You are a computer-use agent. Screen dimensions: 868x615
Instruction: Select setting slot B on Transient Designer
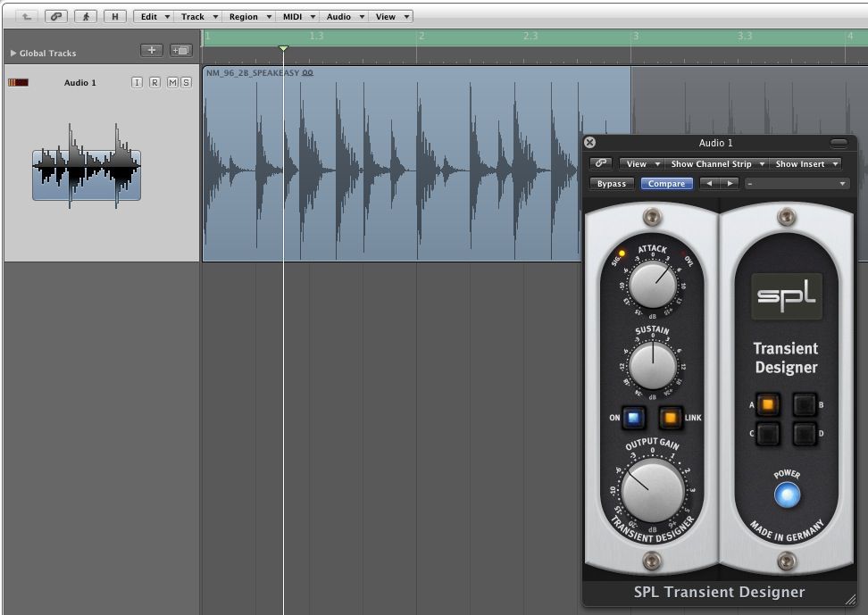(805, 404)
